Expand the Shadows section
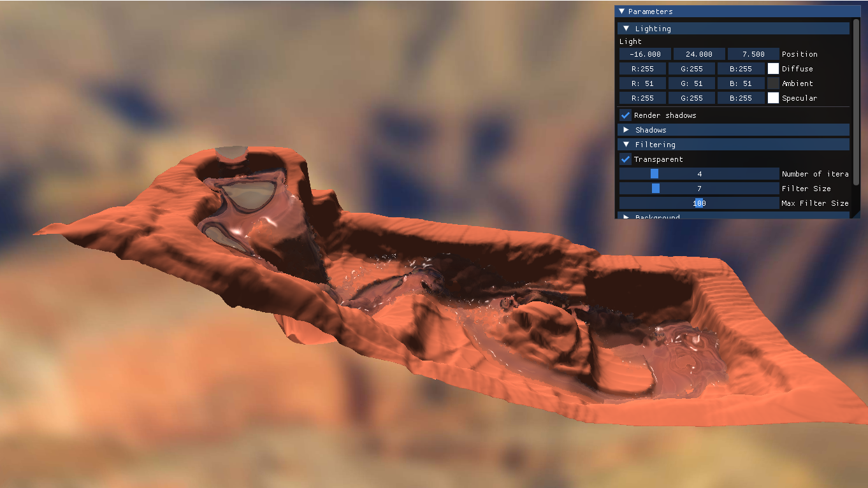 pyautogui.click(x=733, y=130)
